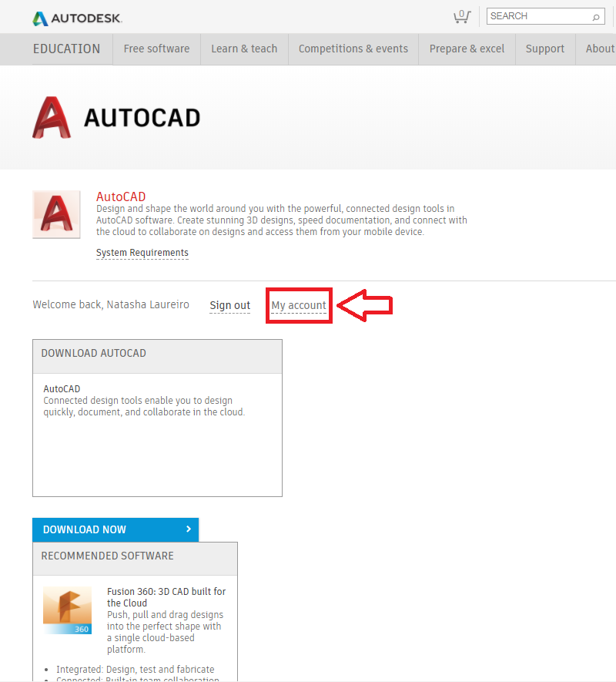Click the 'Integrated: Design, test and fabricate' bullet
Image resolution: width=616 pixels, height=682 pixels.
pos(136,670)
